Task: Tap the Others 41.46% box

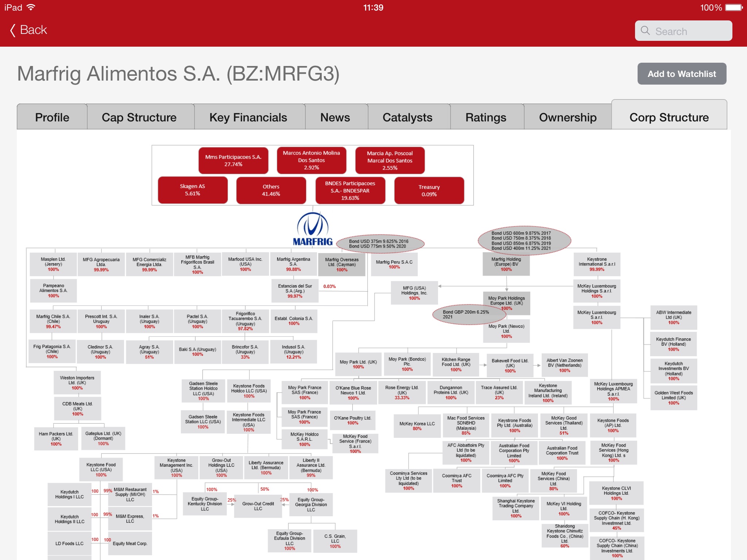Action: click(271, 190)
